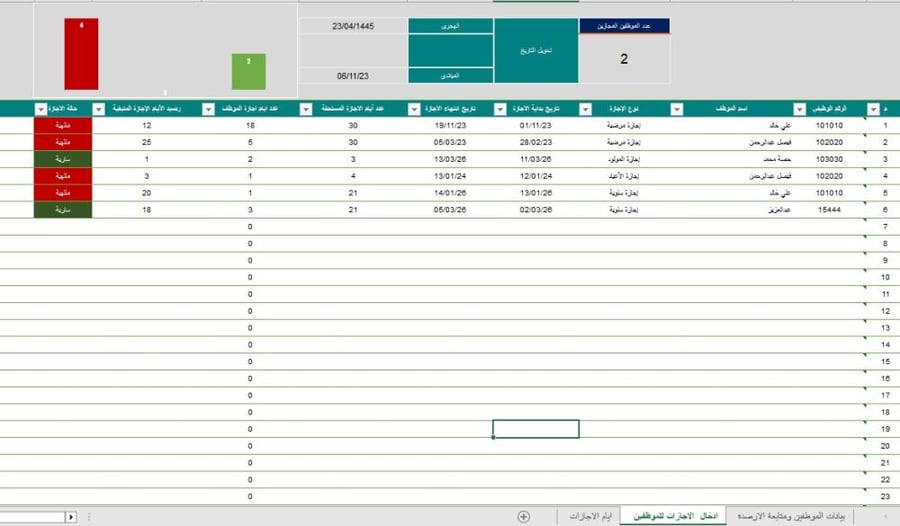Viewport: 900px width, 526px height.
Task: Click the الهجري date label button
Action: 451,26
